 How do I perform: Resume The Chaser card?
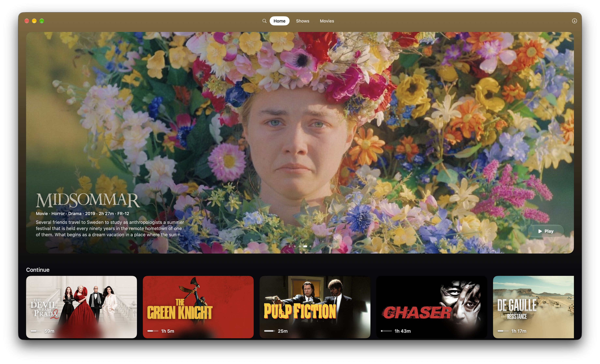pyautogui.click(x=431, y=307)
